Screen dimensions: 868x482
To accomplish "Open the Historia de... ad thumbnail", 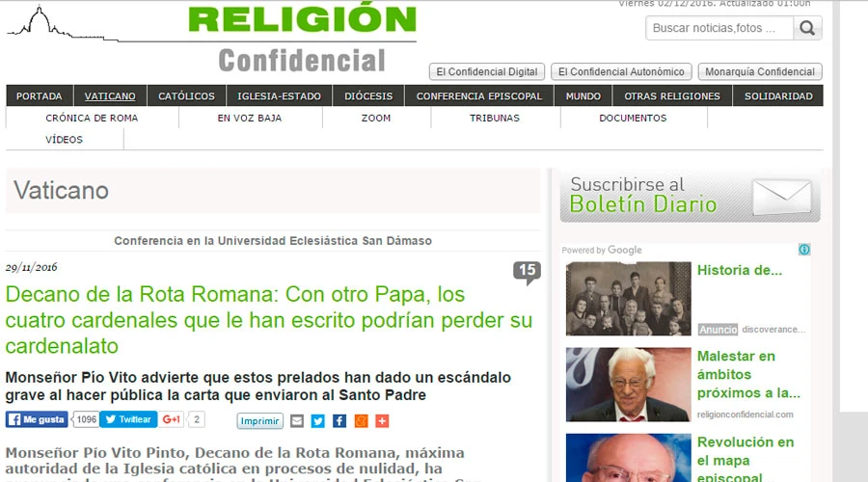I will [x=628, y=299].
